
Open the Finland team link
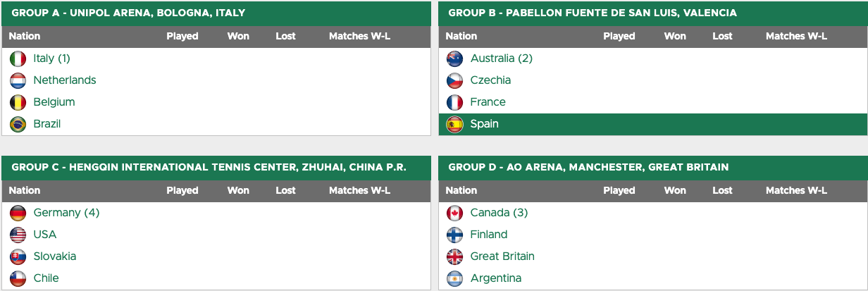coord(489,235)
